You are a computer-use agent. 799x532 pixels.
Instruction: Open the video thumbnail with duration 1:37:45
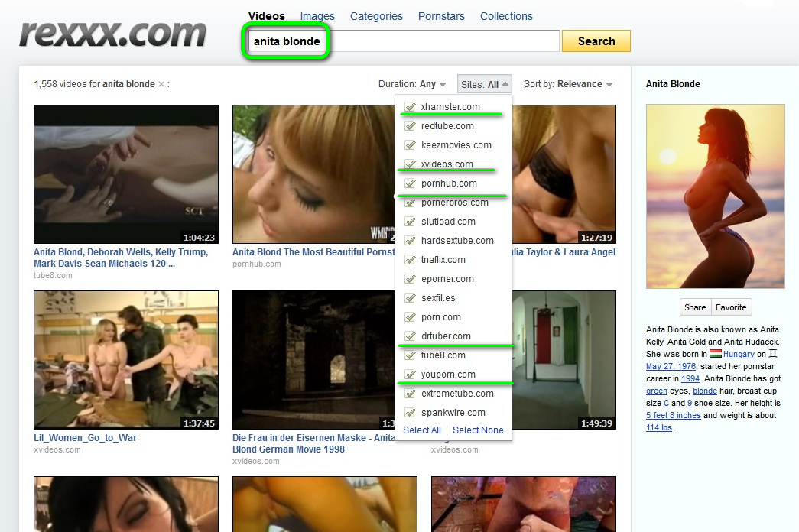click(x=126, y=360)
